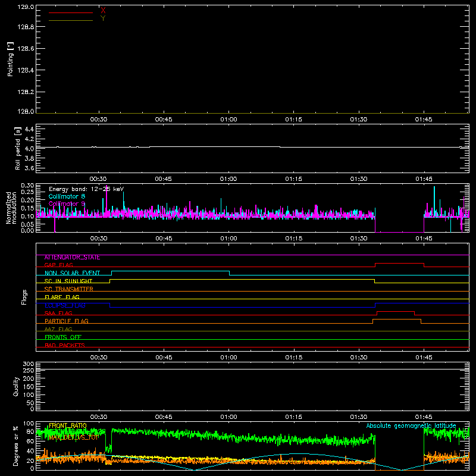The width and height of the screenshot is (476, 476).
Task: Click the cyan 'Collimator 8' legend label
Action: (67, 196)
